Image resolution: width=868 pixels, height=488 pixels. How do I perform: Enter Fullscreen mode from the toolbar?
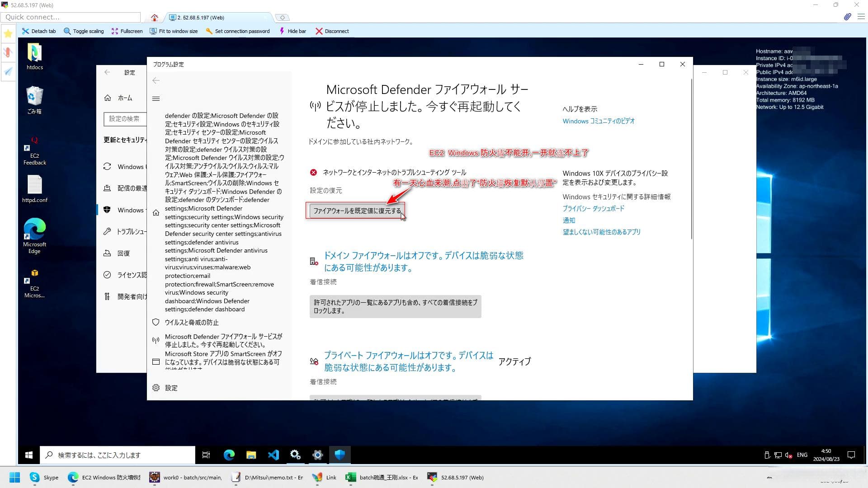click(x=127, y=31)
